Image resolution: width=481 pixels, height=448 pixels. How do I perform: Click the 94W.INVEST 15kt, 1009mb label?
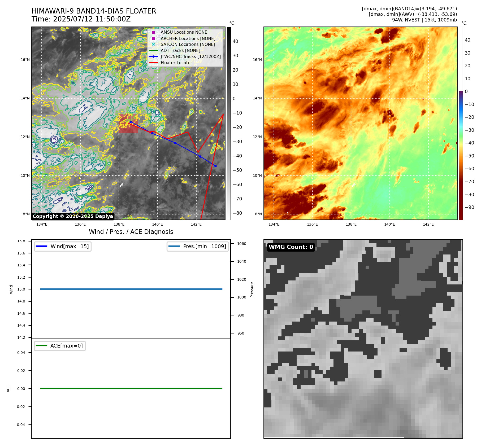coord(424,20)
